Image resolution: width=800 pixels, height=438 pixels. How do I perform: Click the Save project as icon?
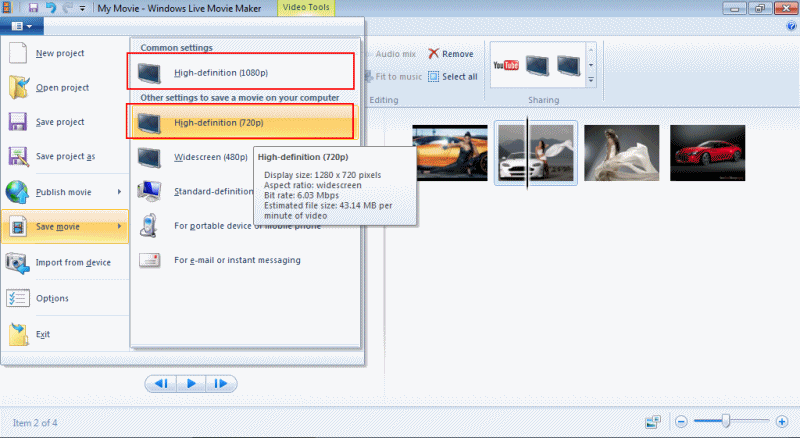tap(18, 156)
